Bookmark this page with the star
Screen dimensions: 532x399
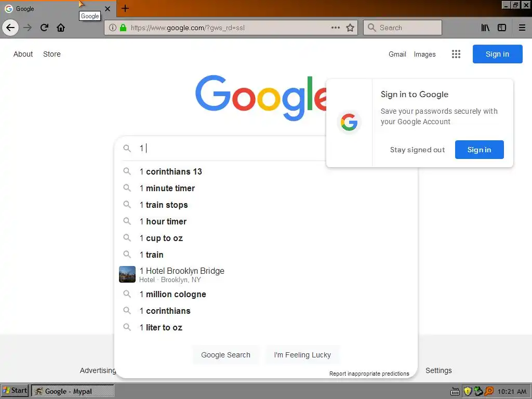click(350, 28)
